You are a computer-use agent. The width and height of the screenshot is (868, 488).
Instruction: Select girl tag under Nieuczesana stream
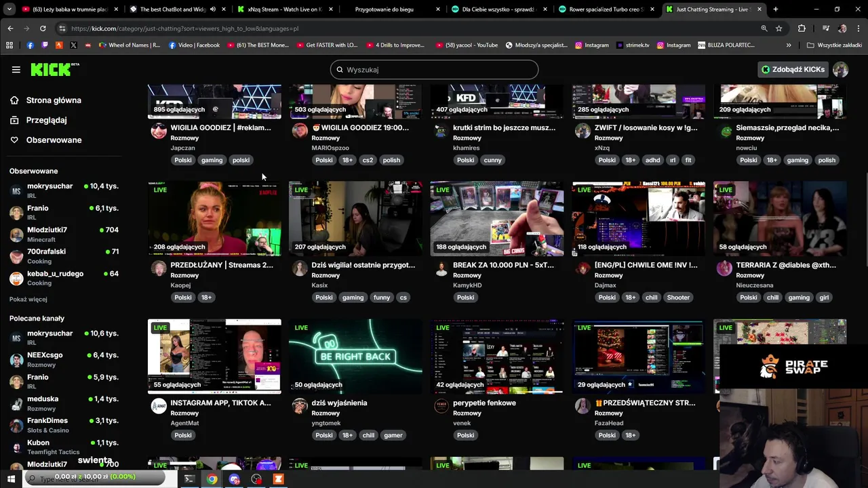click(x=824, y=298)
